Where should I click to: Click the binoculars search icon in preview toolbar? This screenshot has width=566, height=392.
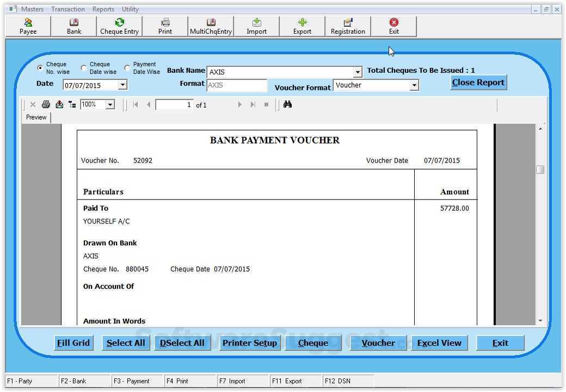[x=287, y=104]
